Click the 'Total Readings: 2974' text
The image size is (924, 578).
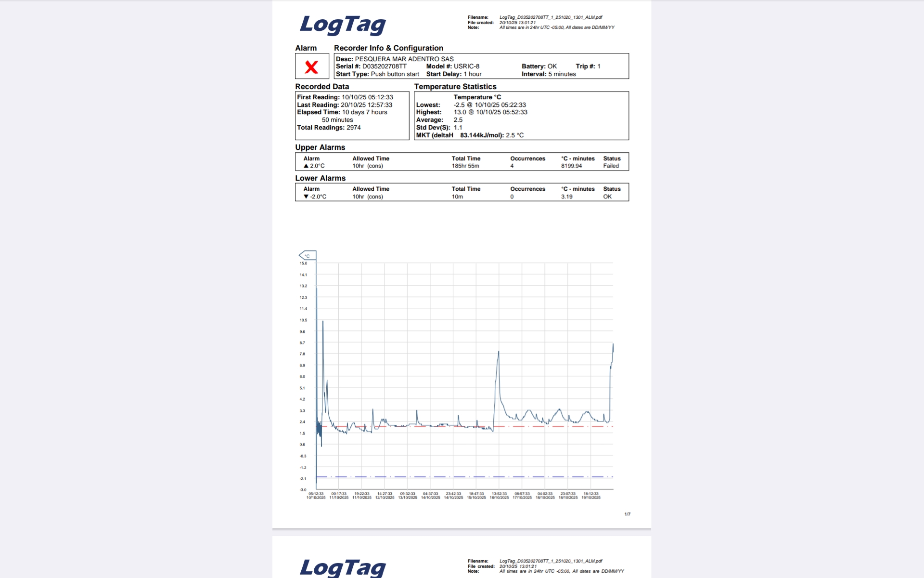(329, 128)
